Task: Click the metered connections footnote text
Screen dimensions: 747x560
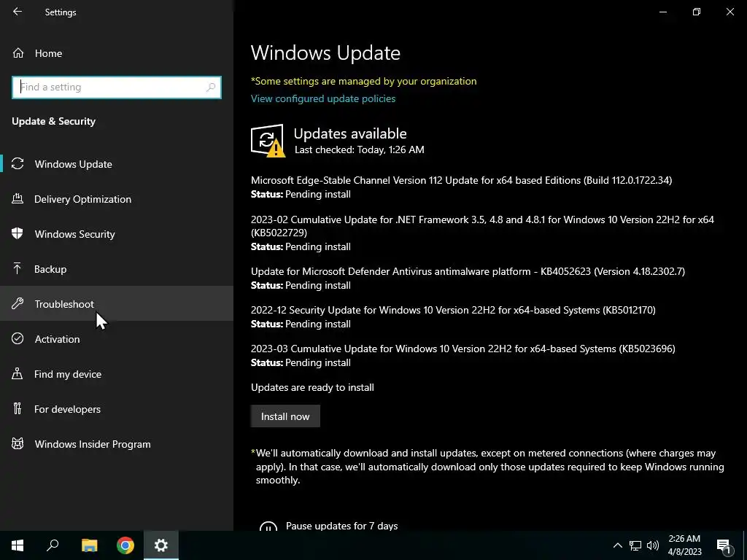Action: click(x=487, y=467)
